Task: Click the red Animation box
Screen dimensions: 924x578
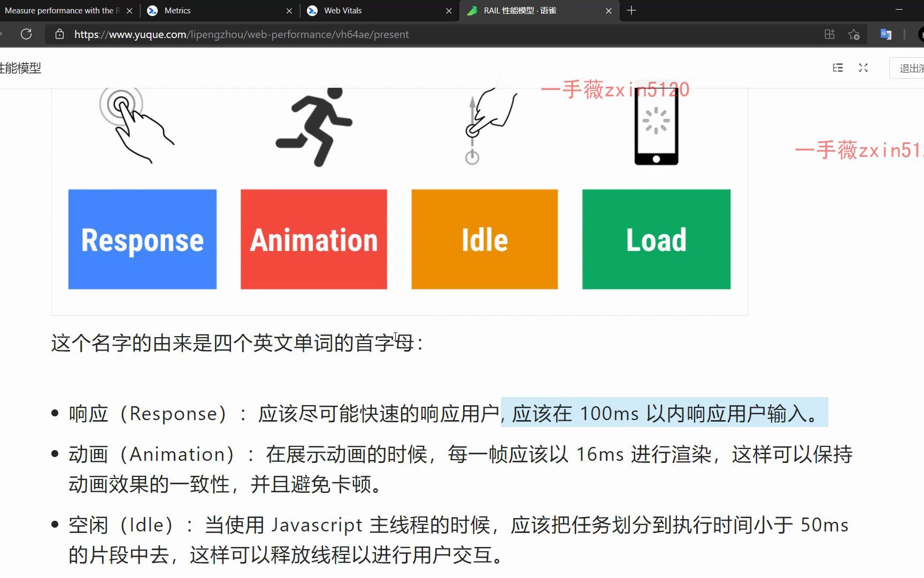Action: tap(314, 239)
